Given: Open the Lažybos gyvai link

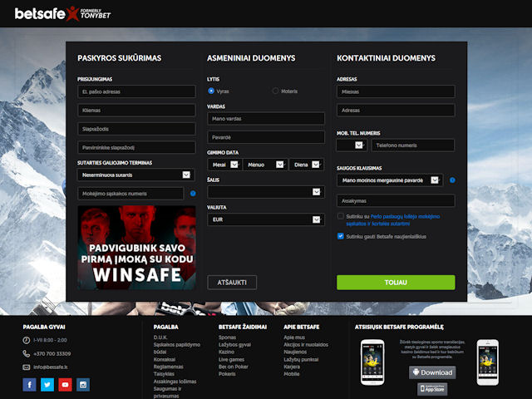Looking at the screenshot, I should (234, 345).
